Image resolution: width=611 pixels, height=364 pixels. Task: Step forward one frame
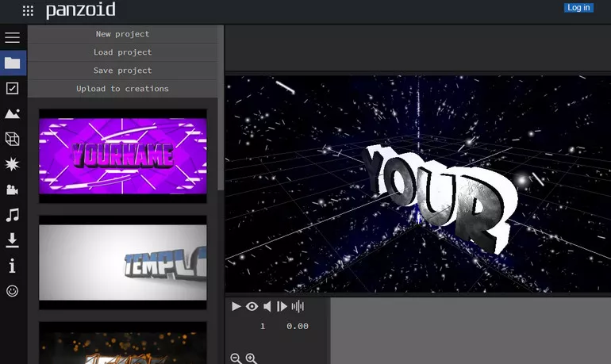click(282, 306)
